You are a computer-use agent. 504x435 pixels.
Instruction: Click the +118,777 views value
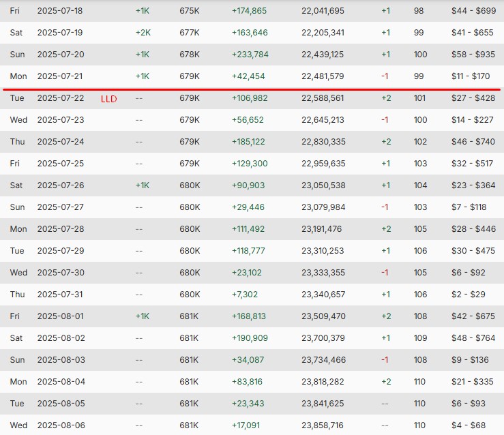tap(248, 251)
